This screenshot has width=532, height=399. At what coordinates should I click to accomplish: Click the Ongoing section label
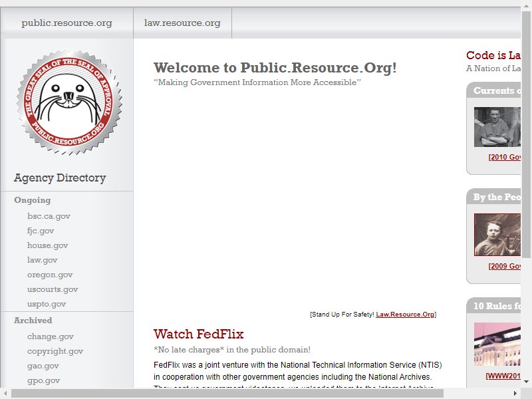pyautogui.click(x=33, y=200)
